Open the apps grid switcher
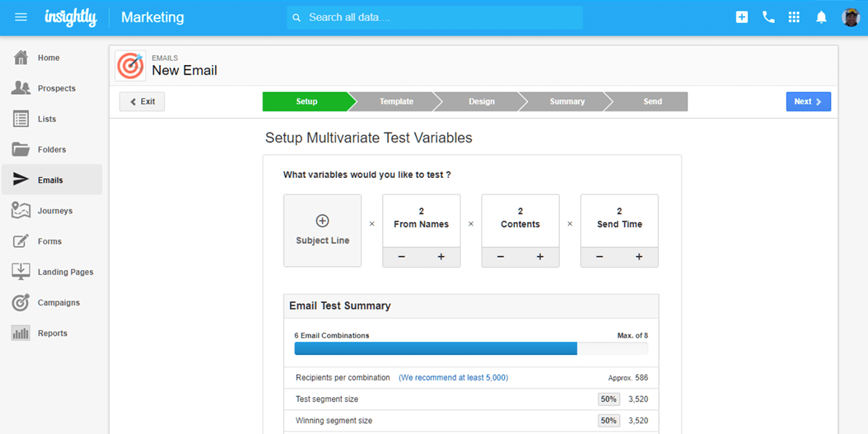The image size is (868, 434). pyautogui.click(x=794, y=17)
